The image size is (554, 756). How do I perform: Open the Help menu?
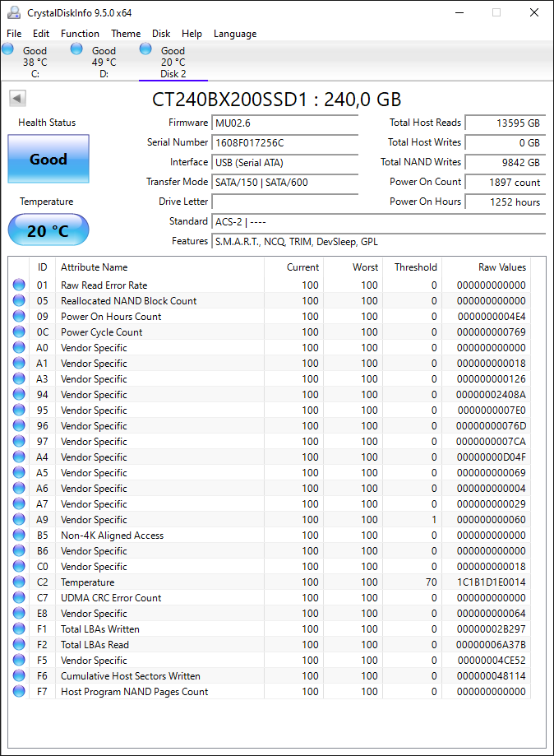pos(192,33)
